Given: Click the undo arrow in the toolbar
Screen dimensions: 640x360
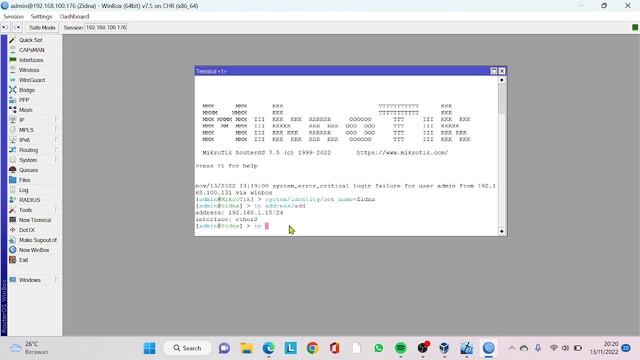Looking at the screenshot, I should pos(5,27).
